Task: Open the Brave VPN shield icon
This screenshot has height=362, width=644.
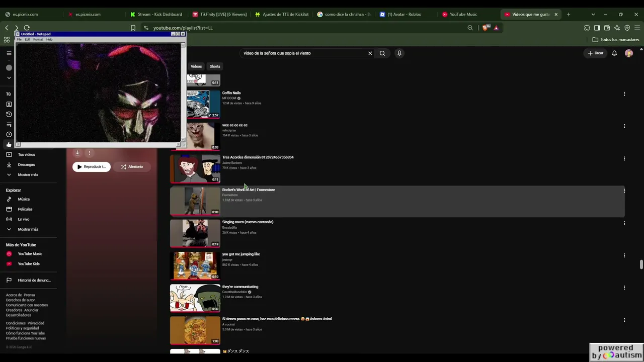Action: pos(627,28)
